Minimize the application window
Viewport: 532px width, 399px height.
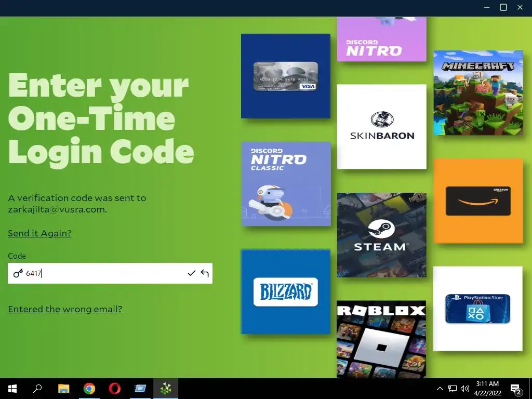click(x=486, y=7)
